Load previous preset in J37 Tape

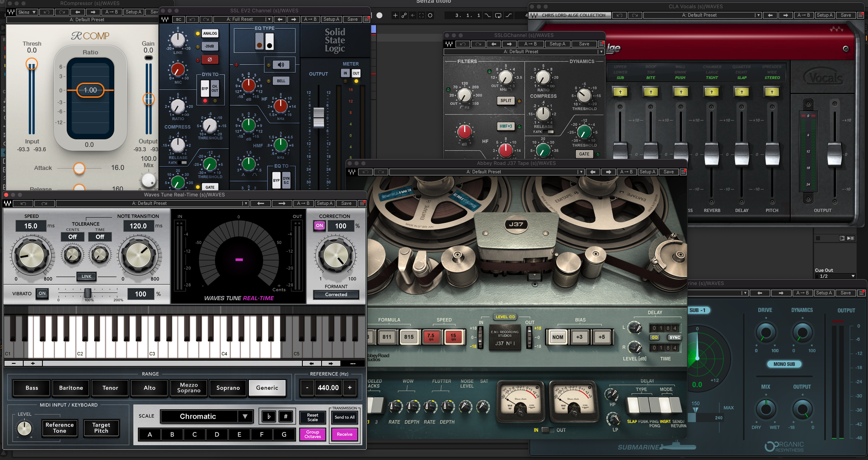(x=593, y=172)
